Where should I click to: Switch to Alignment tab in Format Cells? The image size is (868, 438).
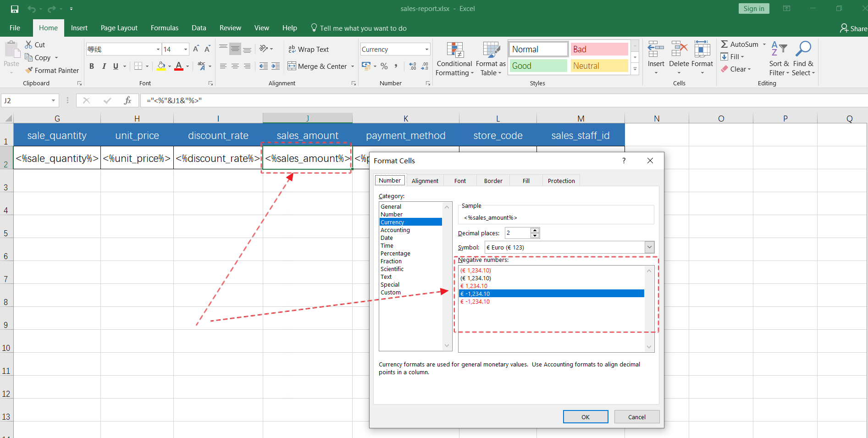point(425,181)
